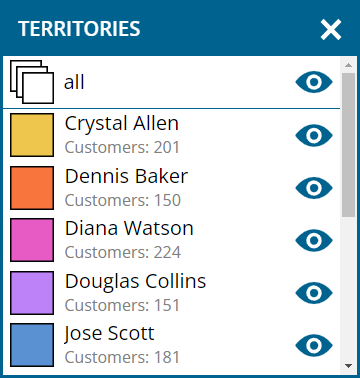Click the scrollbar up arrow
Viewport: 360px width, 378px height.
point(349,65)
